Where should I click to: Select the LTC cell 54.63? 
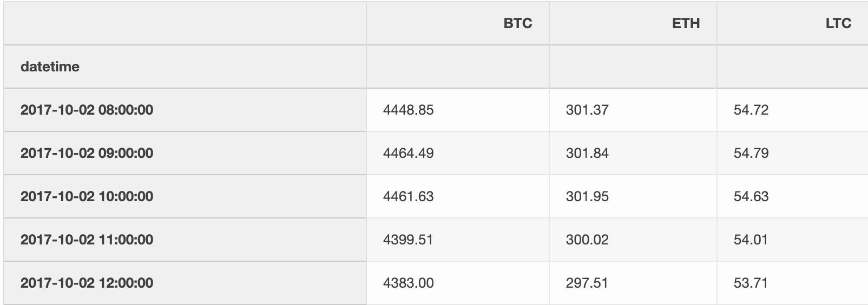coord(751,196)
